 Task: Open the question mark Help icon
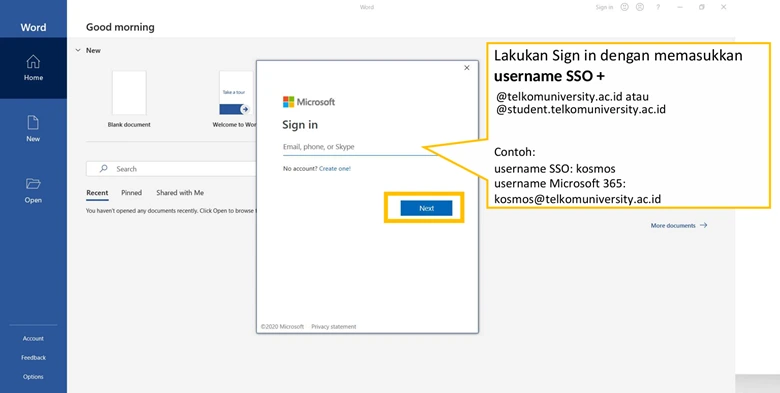(x=658, y=7)
